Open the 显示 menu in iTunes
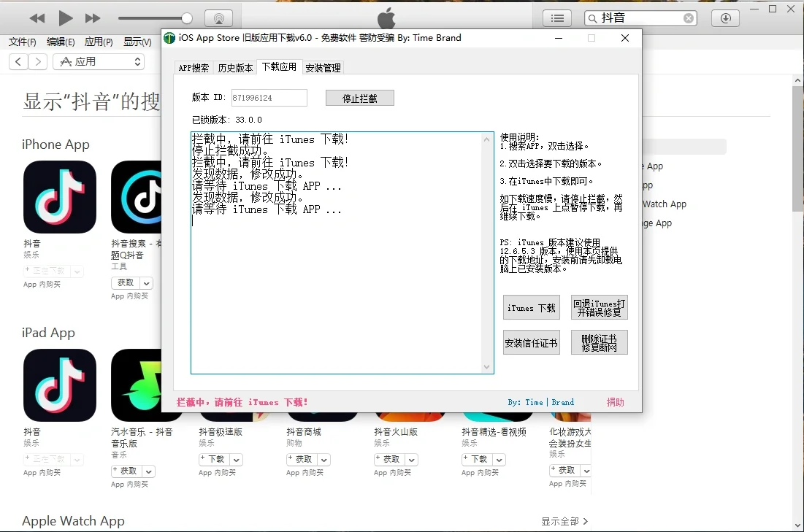Screen dimensions: 804x532 [136, 42]
